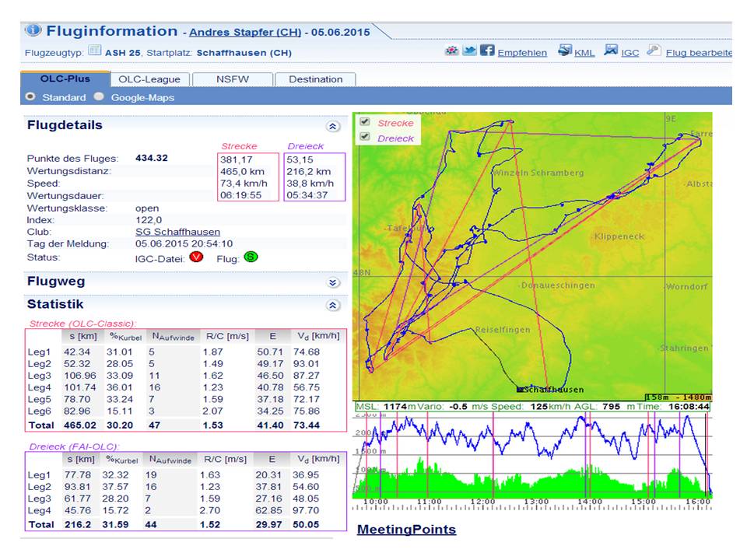The image size is (747, 560).
Task: Collapse the Statistik section
Action: (333, 306)
